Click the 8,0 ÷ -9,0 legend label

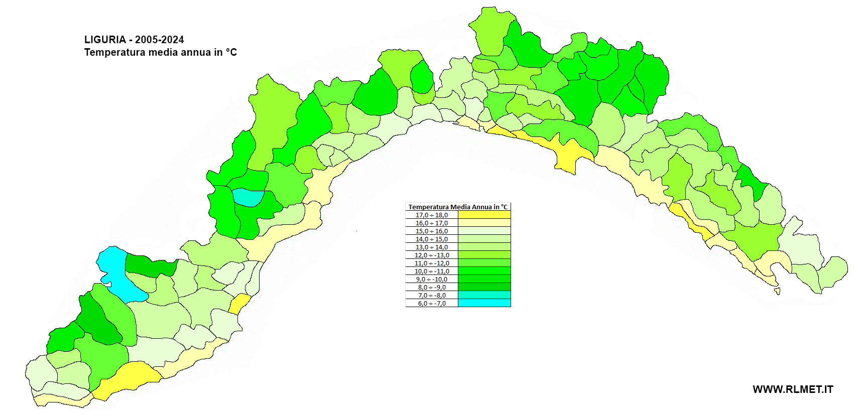pyautogui.click(x=431, y=287)
